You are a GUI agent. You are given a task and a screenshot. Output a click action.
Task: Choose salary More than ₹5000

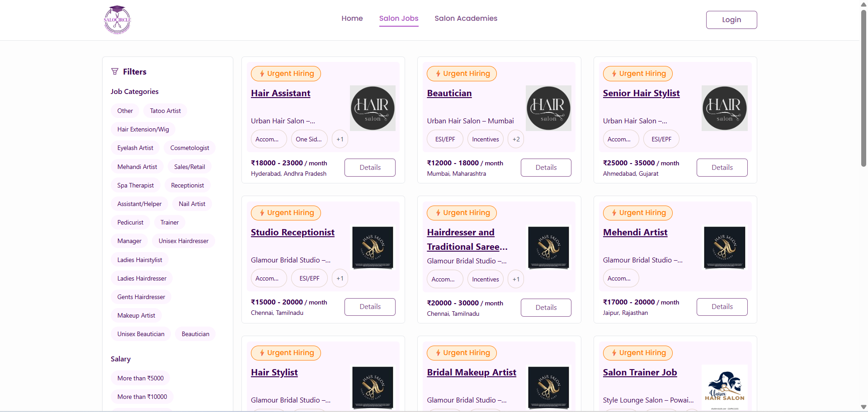[141, 378]
